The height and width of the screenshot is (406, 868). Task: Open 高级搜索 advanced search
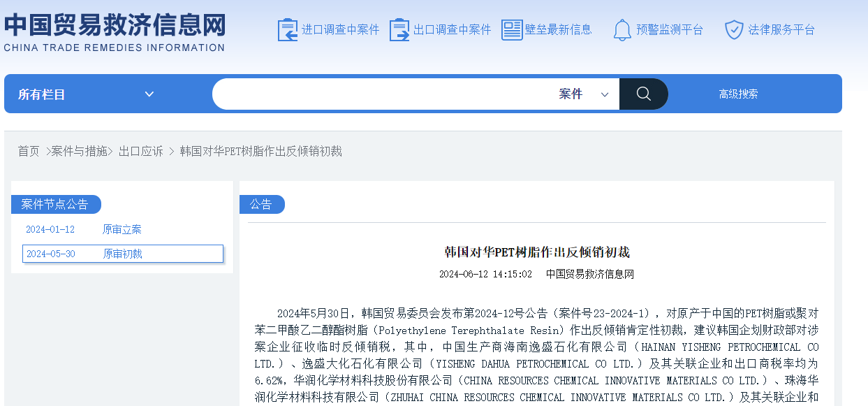(739, 94)
